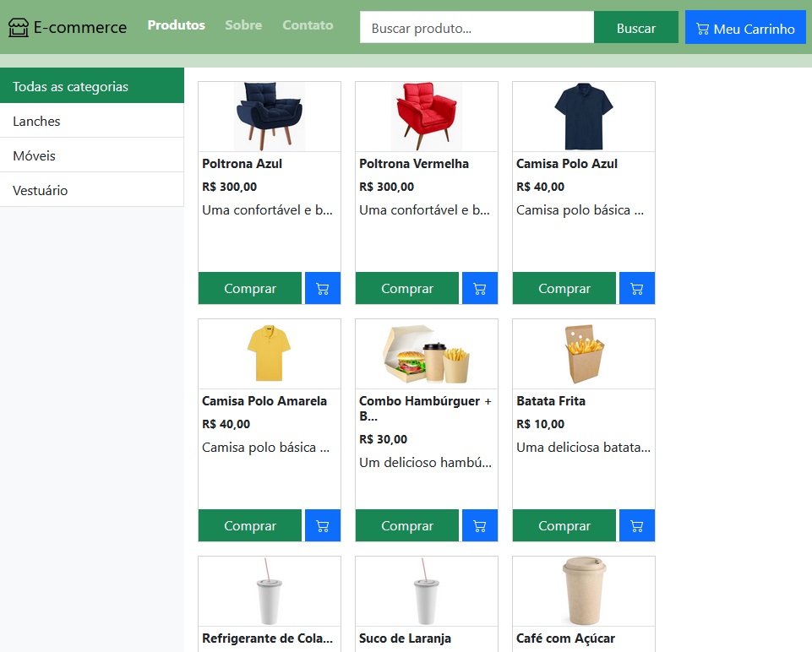
Task: Click the cart icon next to Poltrona Azul Comprar
Action: point(322,287)
